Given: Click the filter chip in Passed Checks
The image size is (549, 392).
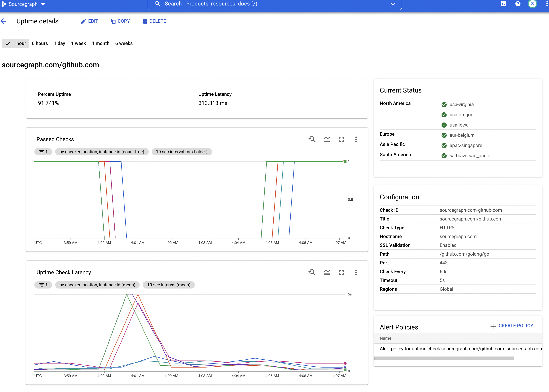Looking at the screenshot, I should point(43,152).
